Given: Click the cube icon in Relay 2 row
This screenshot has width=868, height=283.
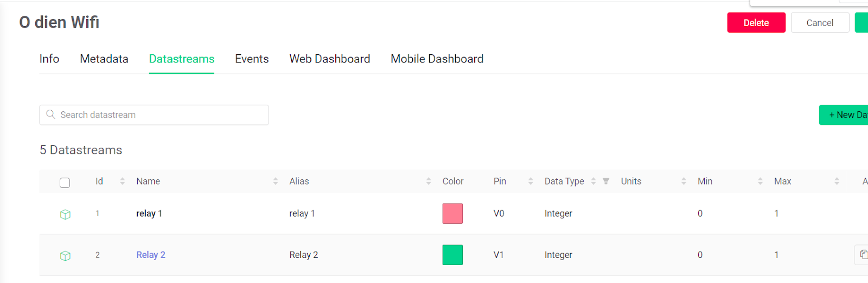Looking at the screenshot, I should [65, 255].
